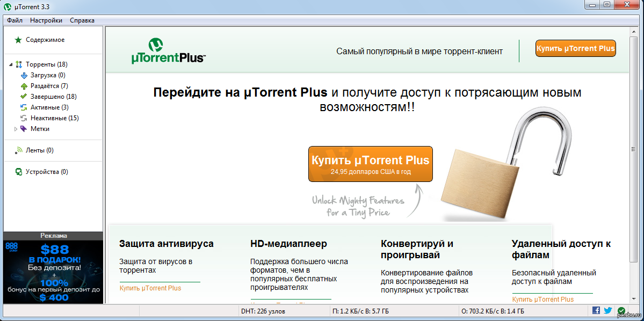
Task: Click the Twitter icon in status bar
Action: (x=608, y=311)
